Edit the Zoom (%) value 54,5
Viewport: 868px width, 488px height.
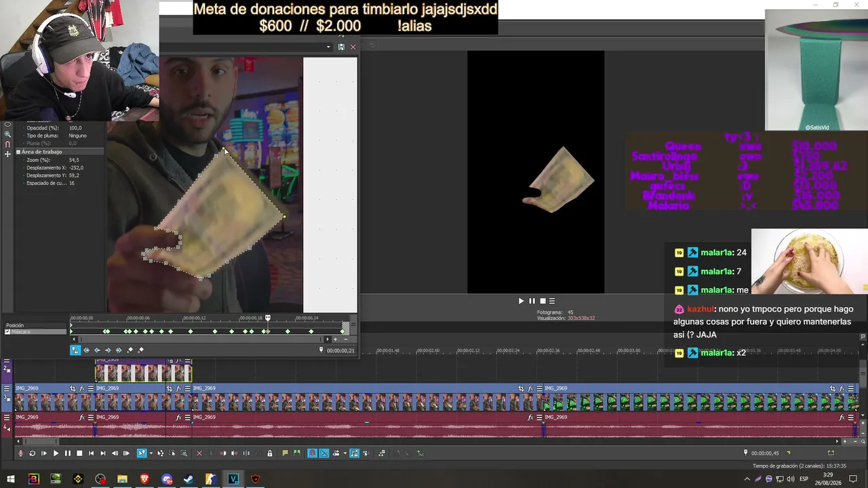74,160
